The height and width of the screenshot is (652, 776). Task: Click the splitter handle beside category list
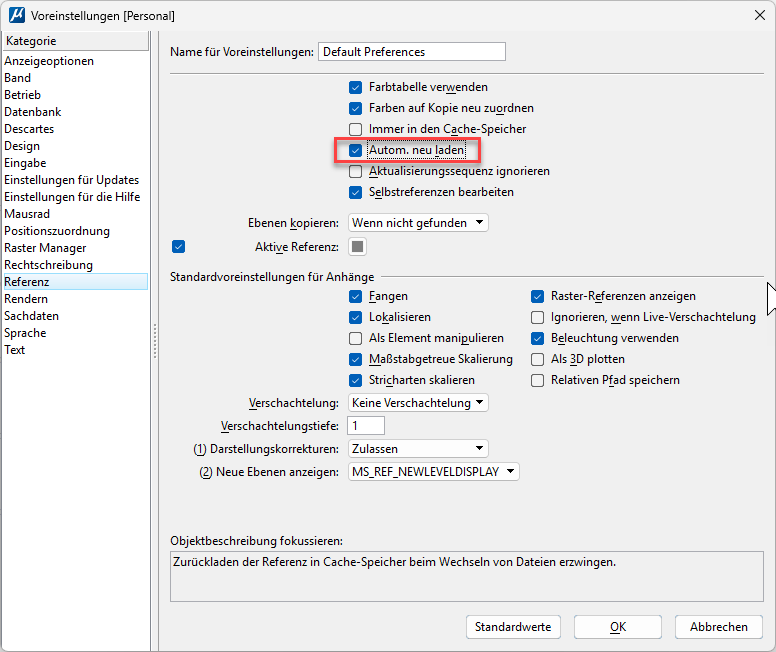(155, 341)
